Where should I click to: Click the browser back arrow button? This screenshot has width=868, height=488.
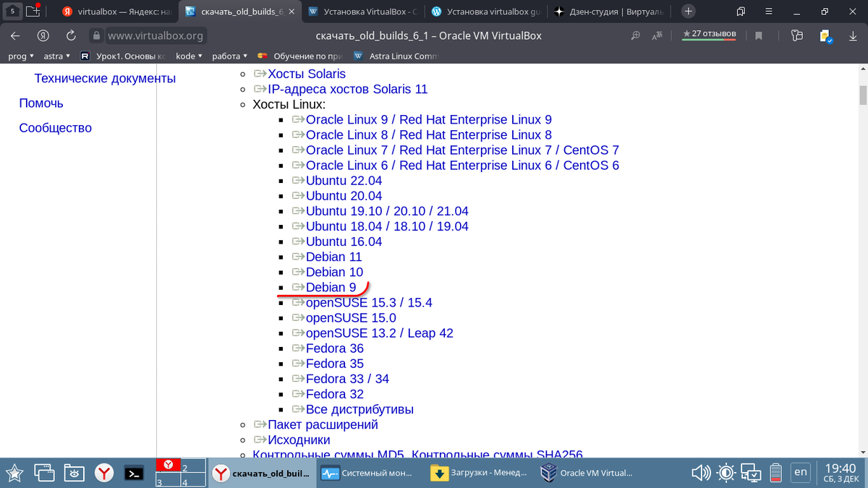[15, 35]
